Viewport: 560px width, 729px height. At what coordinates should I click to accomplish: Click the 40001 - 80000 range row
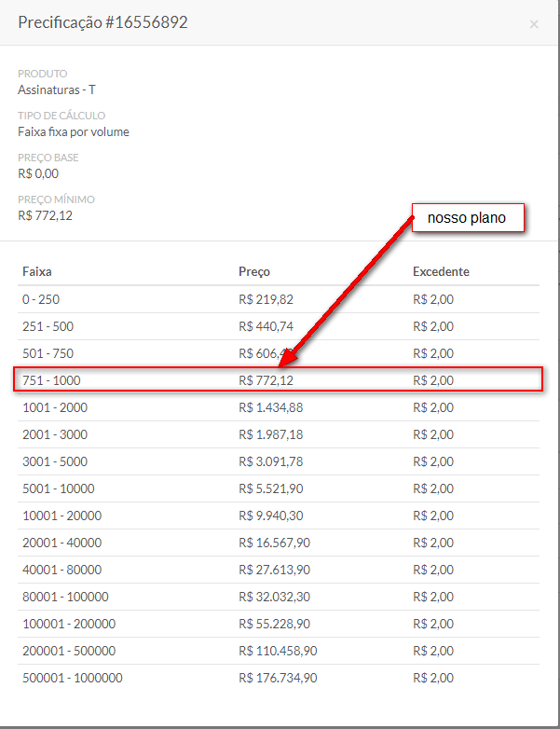pyautogui.click(x=61, y=570)
